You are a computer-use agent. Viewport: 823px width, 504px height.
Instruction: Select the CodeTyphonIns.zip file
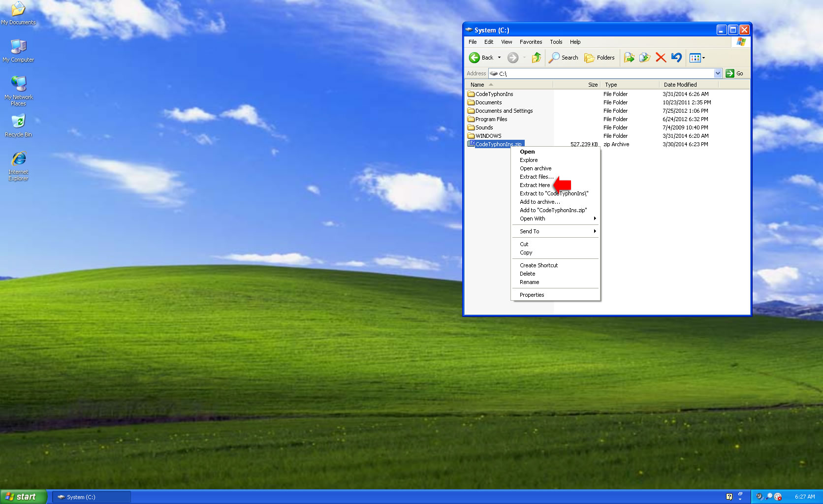[x=496, y=144]
